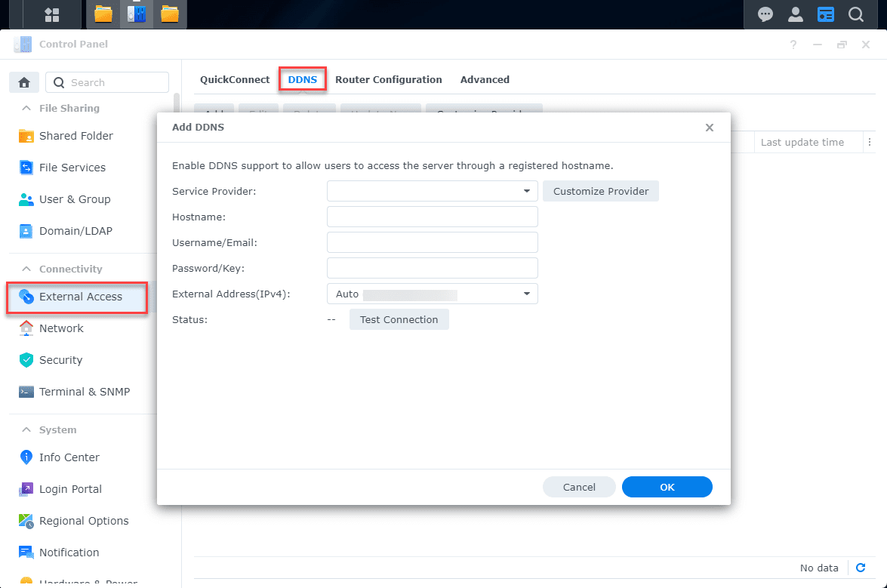This screenshot has width=887, height=588.
Task: Open the External Address (IPv4) dropdown
Action: point(527,294)
